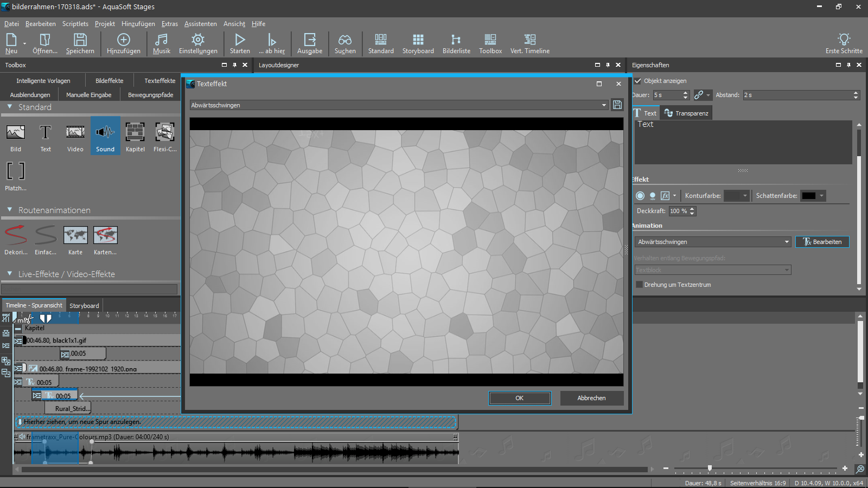868x488 pixels.
Task: Collapse the Routenanimationen section
Action: click(x=10, y=210)
